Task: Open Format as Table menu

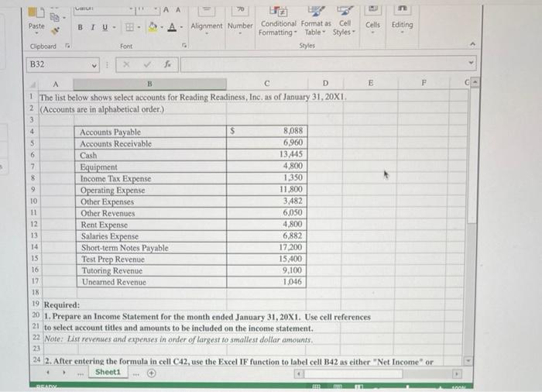Action: 316,22
